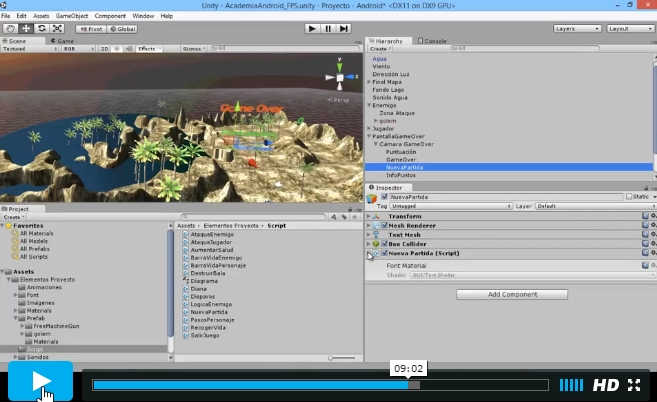The image size is (657, 402).
Task: Switch to the Console tab
Action: (x=432, y=41)
